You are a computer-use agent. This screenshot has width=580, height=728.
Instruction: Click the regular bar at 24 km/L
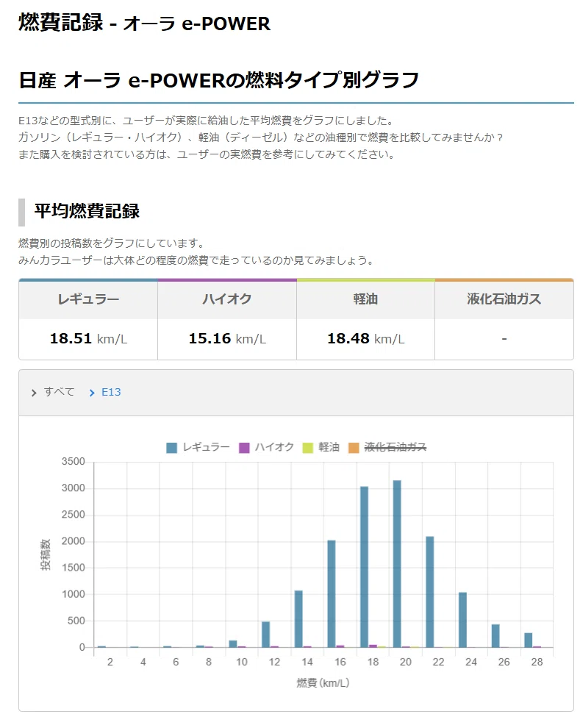(462, 620)
